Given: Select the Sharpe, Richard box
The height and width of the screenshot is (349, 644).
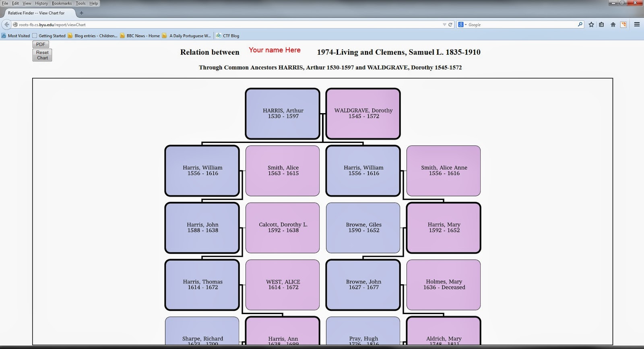Looking at the screenshot, I should pos(202,331).
